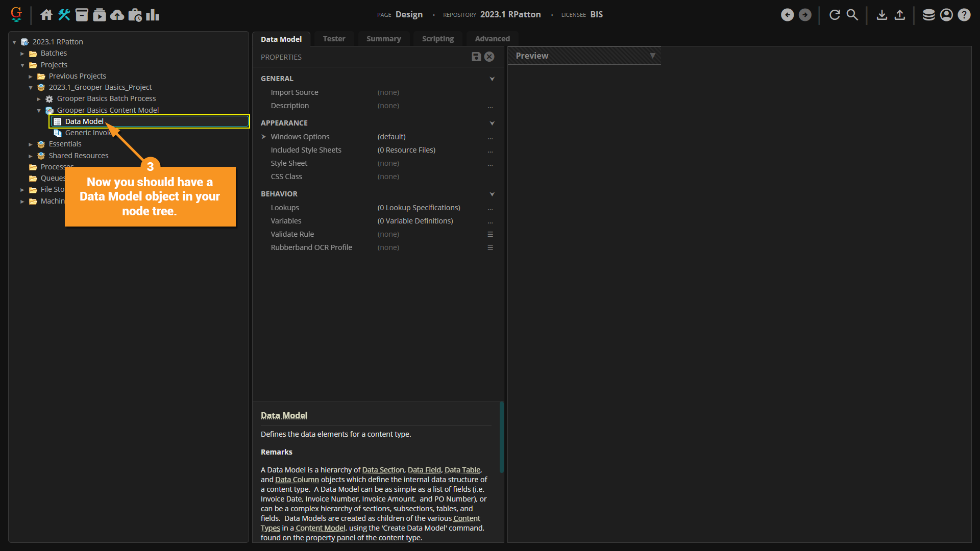The image size is (980, 551).
Task: Click the refresh icon in header
Action: coord(835,15)
